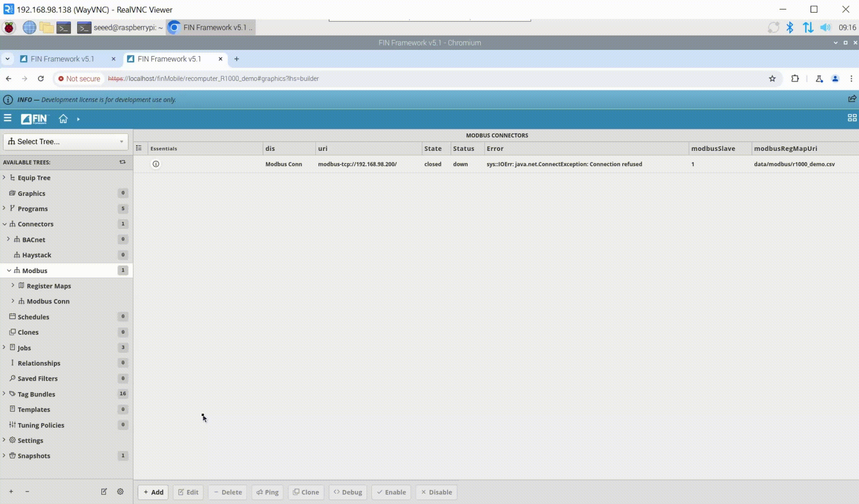
Task: Open the app grid icon at top right
Action: click(852, 118)
